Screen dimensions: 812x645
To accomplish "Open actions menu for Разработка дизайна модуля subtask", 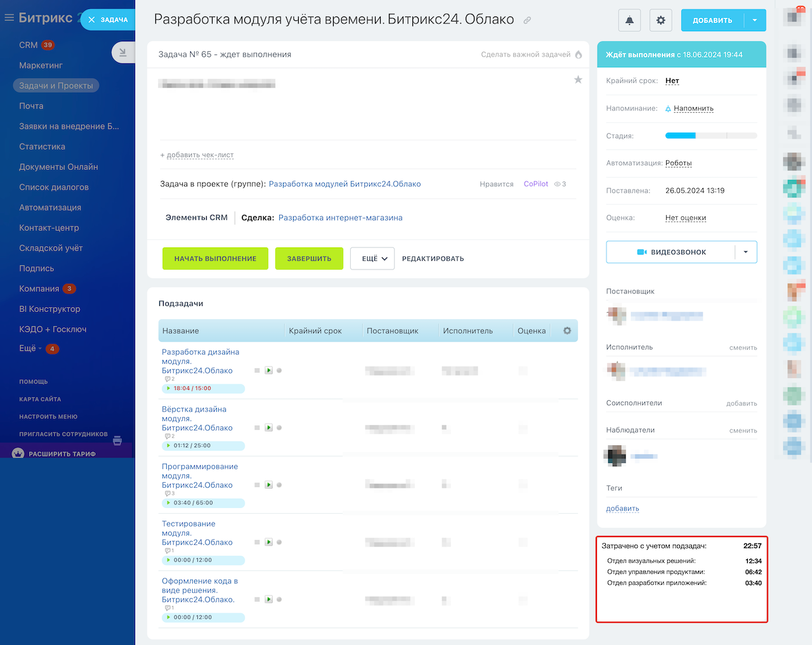I will pyautogui.click(x=257, y=370).
